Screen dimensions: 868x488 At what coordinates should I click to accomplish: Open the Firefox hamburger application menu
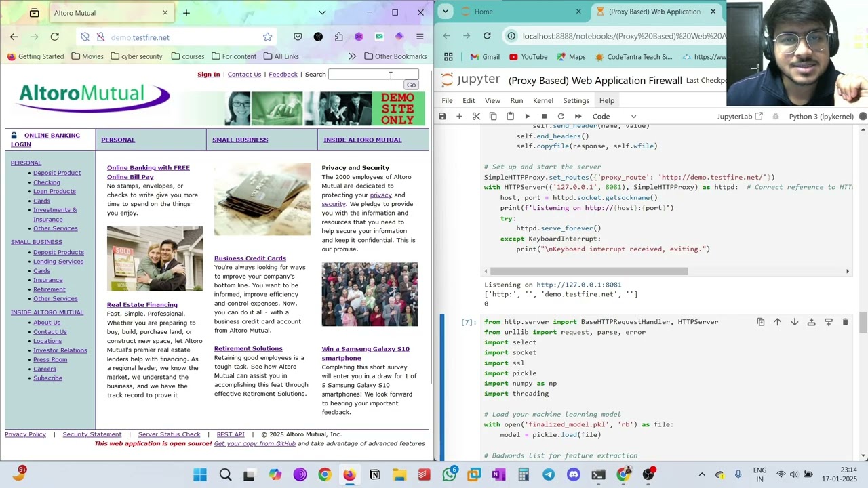(x=420, y=37)
